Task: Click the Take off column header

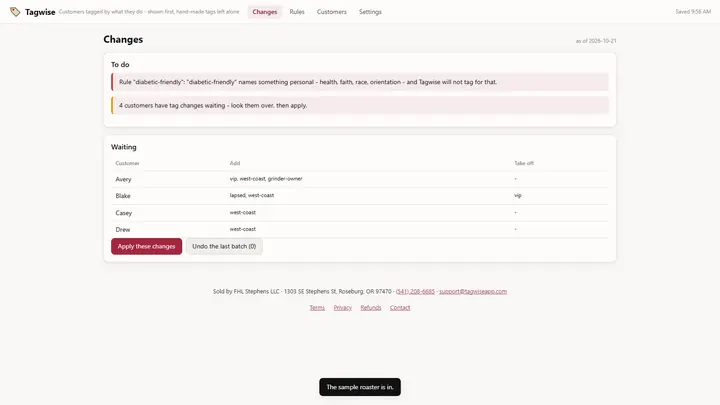Action: click(524, 163)
